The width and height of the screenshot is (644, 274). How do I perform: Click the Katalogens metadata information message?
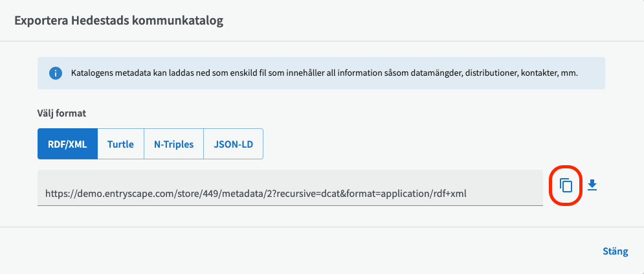(324, 73)
